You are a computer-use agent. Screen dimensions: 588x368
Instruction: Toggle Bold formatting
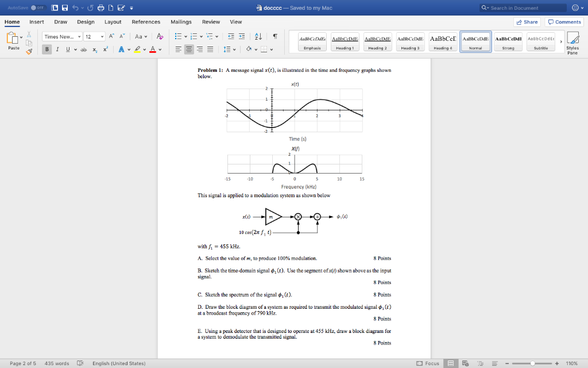point(47,49)
